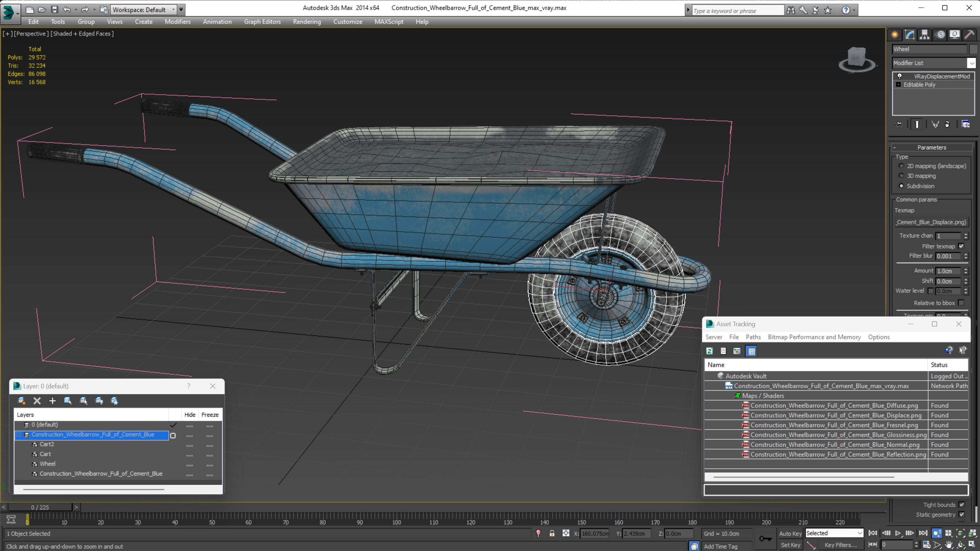Open the Create command panel tab
The width and height of the screenshot is (980, 551).
(x=895, y=35)
